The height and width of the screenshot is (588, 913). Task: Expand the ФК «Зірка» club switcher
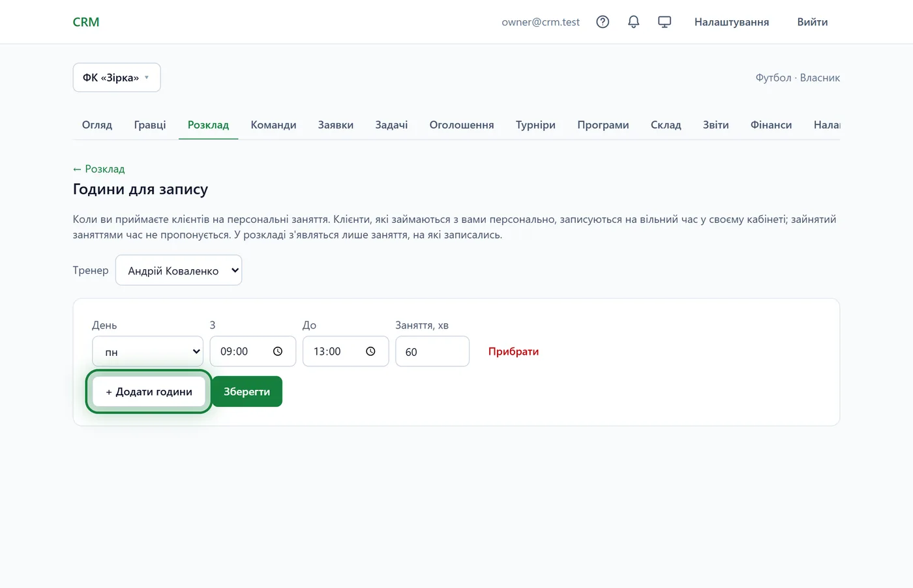[117, 78]
